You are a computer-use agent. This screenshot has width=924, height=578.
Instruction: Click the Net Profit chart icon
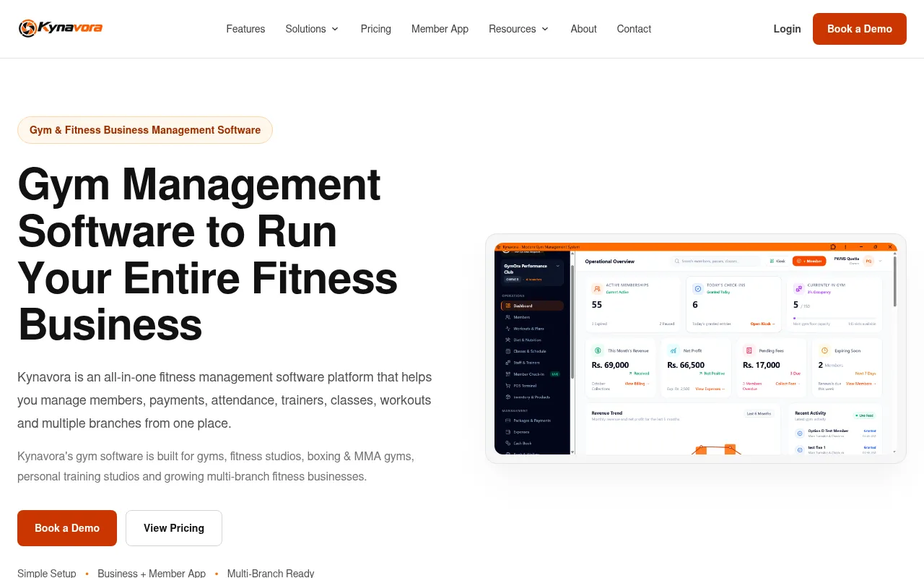click(x=673, y=350)
